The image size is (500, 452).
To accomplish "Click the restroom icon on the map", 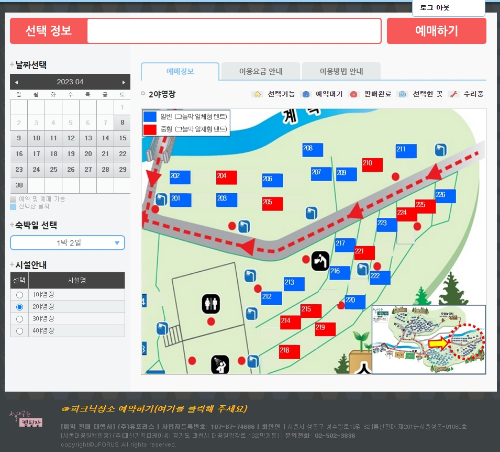I will [x=211, y=304].
